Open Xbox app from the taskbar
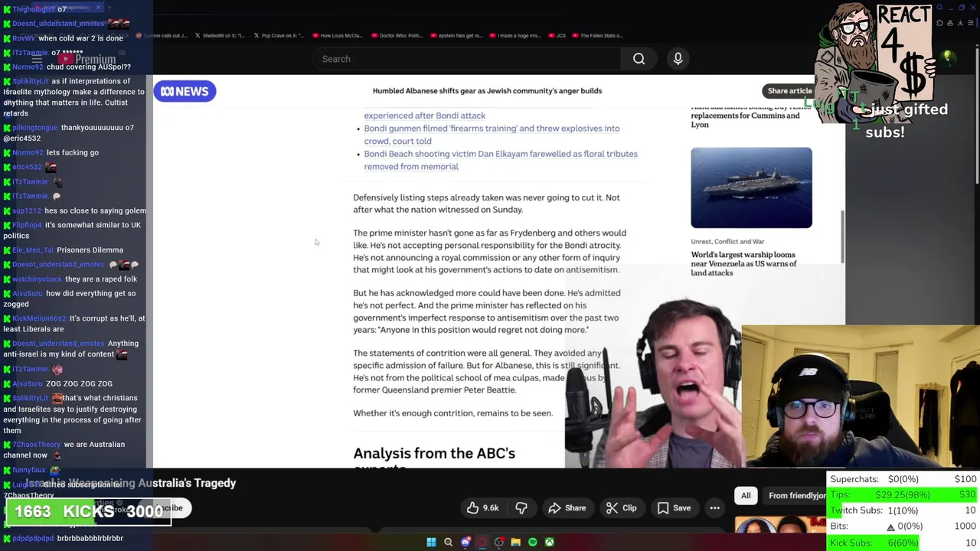 [x=550, y=543]
